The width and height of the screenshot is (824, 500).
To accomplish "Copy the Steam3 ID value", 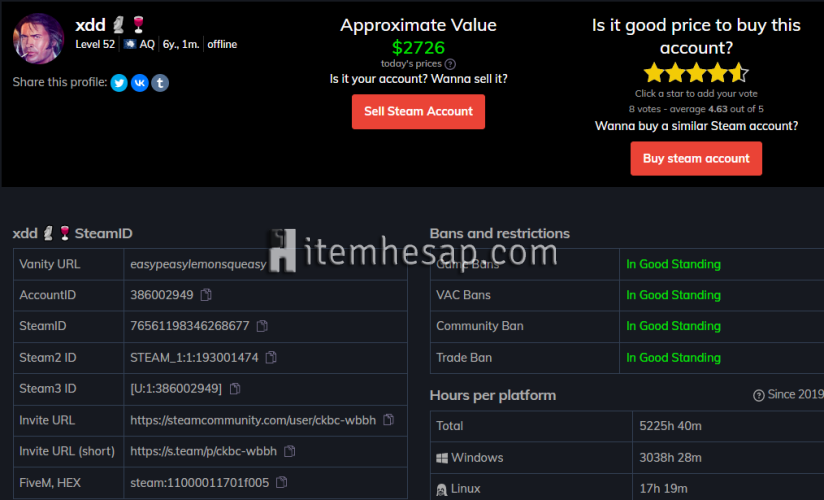I will (x=234, y=388).
